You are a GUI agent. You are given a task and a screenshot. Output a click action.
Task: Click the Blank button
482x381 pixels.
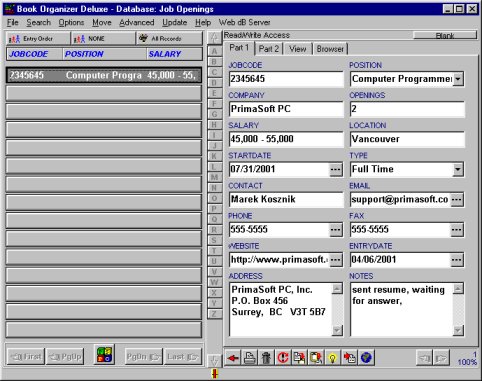click(445, 35)
